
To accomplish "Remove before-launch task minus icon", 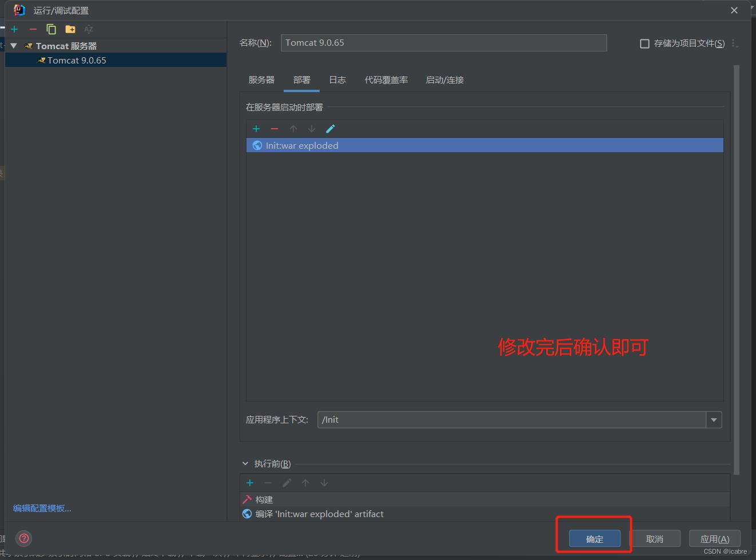I will pyautogui.click(x=268, y=483).
